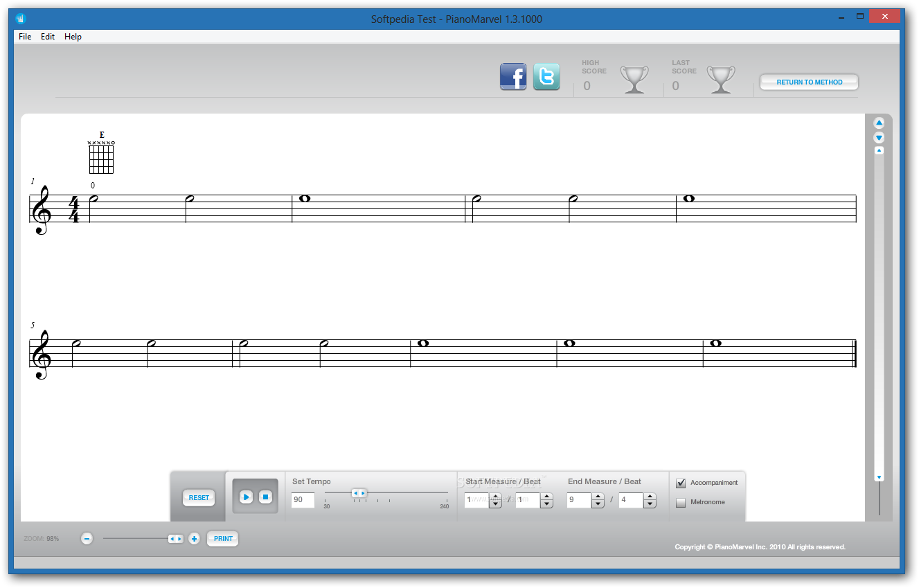Open the Edit menu

[48, 37]
